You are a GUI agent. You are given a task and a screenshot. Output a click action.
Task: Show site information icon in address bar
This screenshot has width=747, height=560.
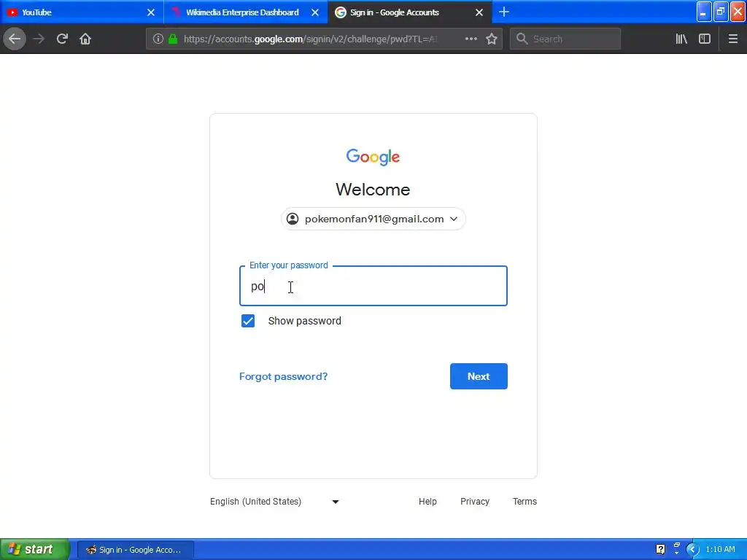pos(158,39)
